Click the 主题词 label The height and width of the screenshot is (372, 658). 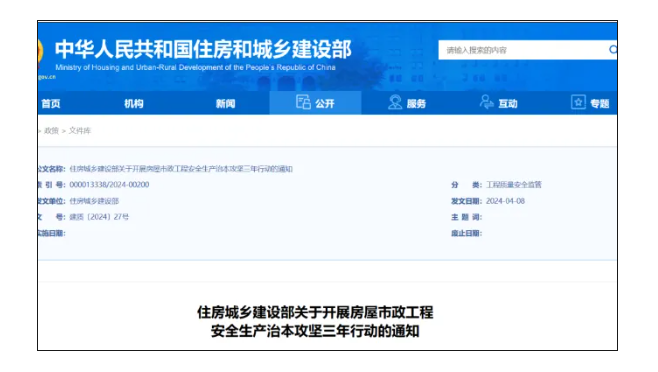coord(466,217)
